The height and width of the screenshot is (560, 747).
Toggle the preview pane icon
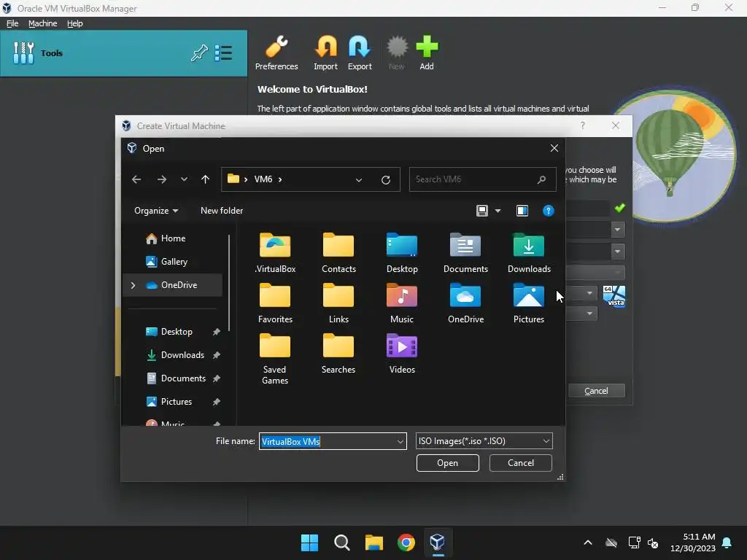[522, 211]
